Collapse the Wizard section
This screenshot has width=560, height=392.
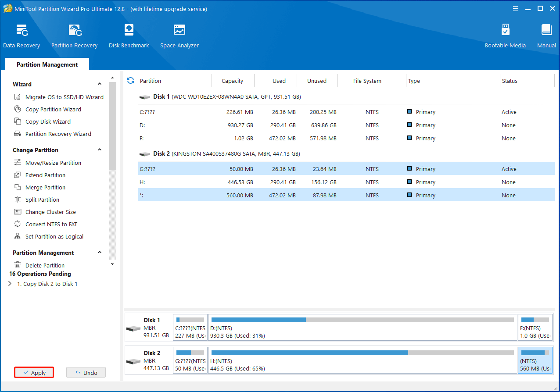(x=100, y=84)
